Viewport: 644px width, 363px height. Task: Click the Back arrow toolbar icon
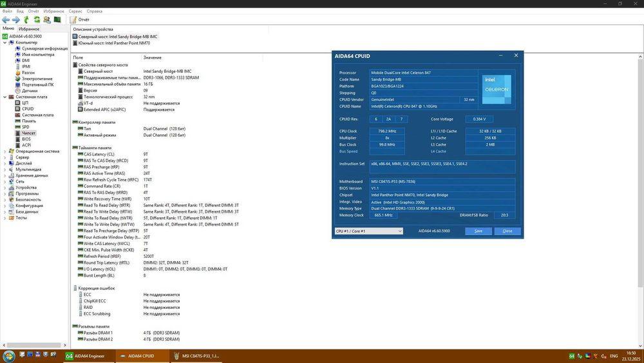point(6,19)
